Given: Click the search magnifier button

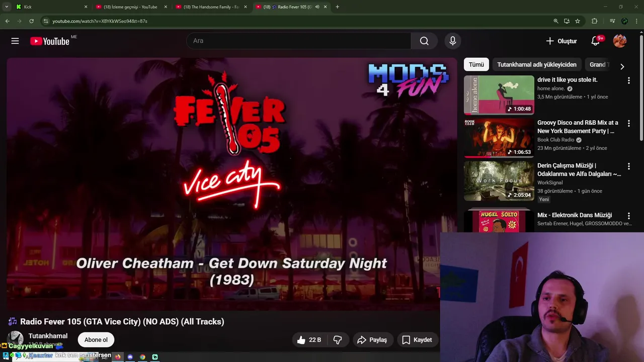Looking at the screenshot, I should 424,41.
